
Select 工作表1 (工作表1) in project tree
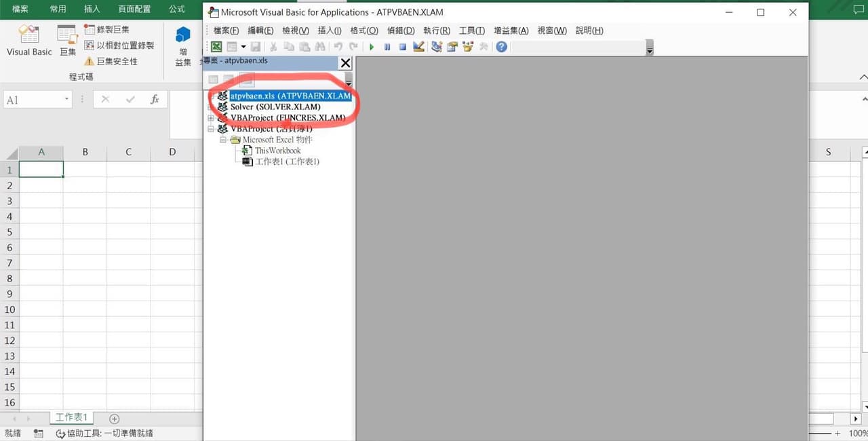click(x=287, y=161)
